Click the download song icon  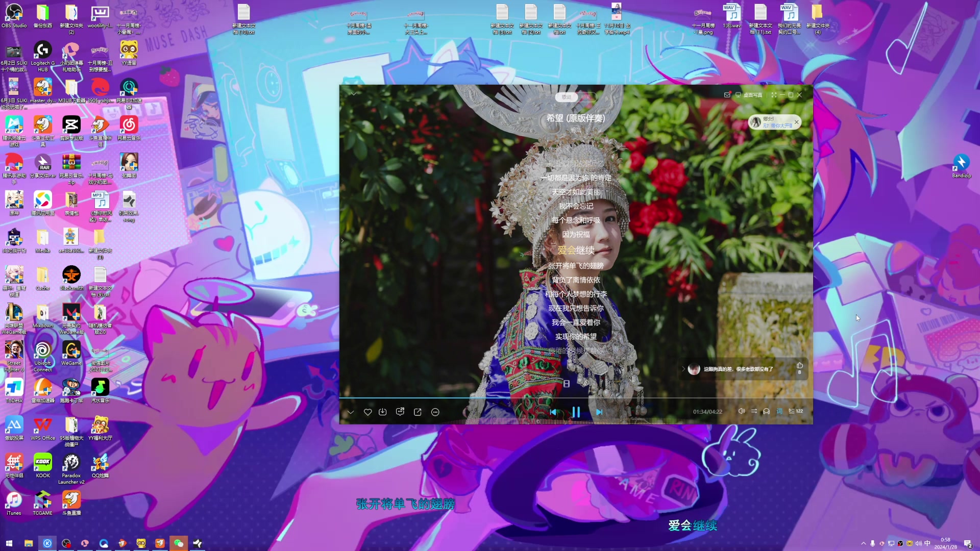383,412
